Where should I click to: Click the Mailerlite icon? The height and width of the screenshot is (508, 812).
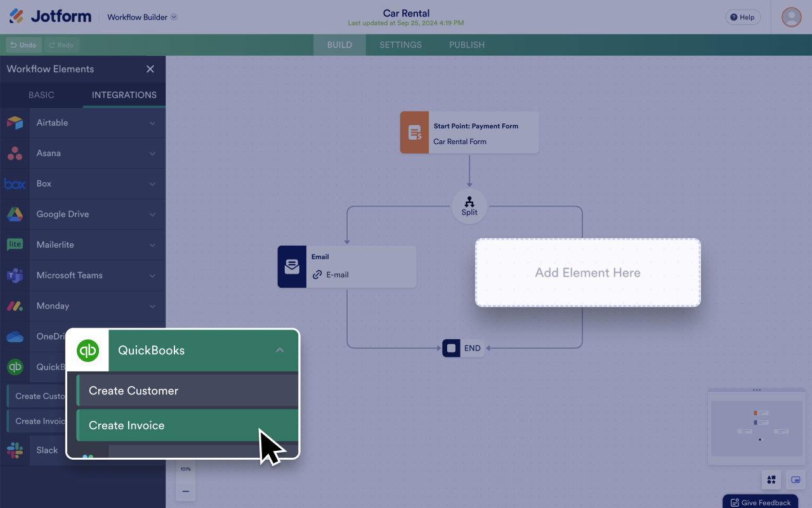click(15, 244)
